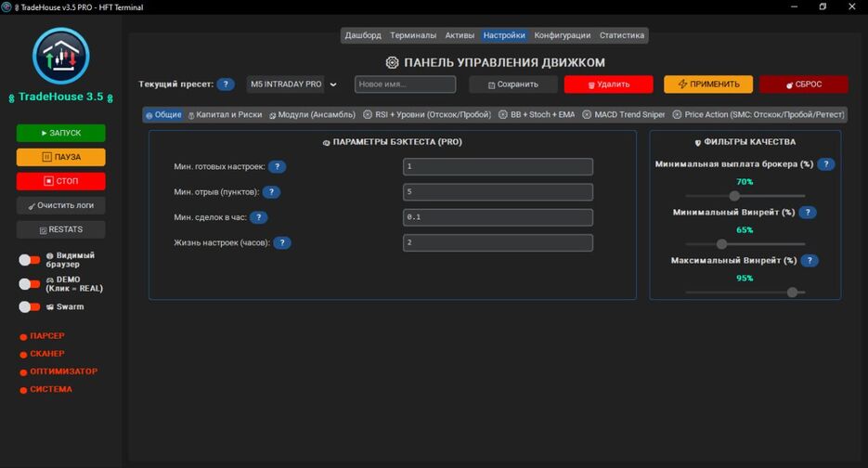The width and height of the screenshot is (868, 468).
Task: Click the red Удалить button
Action: pyautogui.click(x=608, y=84)
